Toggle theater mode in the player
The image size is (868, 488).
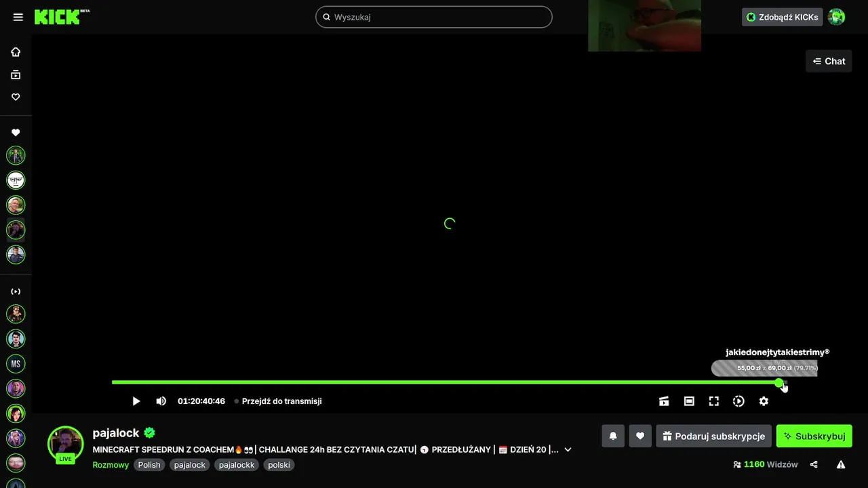click(689, 401)
